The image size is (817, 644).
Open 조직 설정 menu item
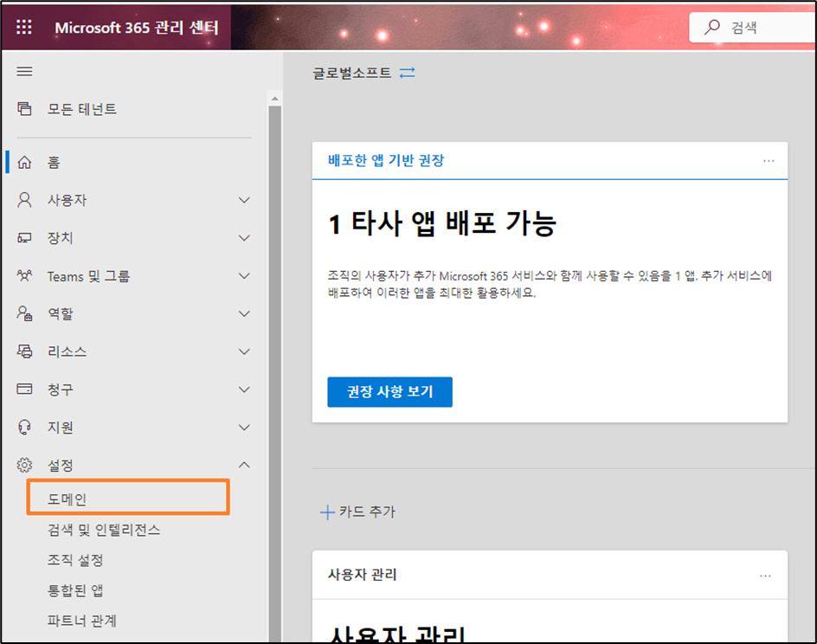click(75, 560)
